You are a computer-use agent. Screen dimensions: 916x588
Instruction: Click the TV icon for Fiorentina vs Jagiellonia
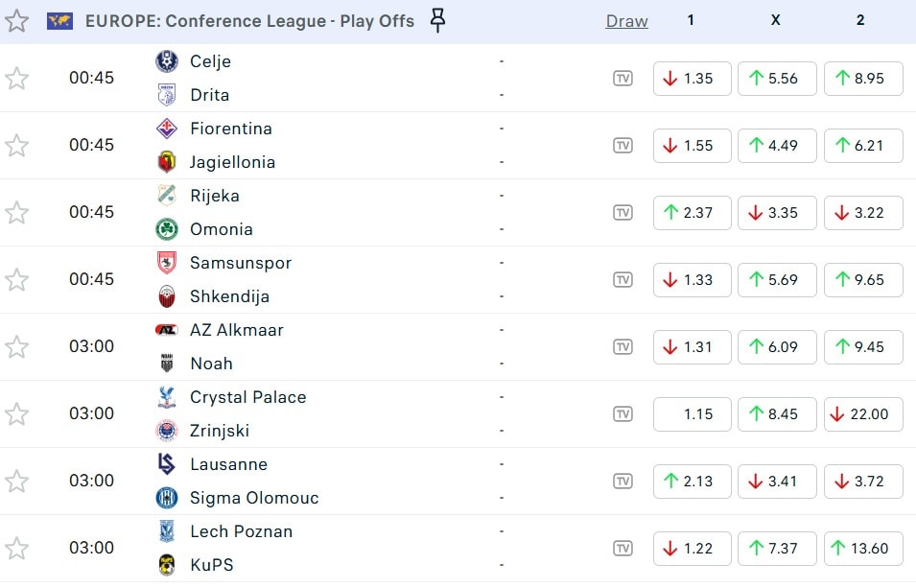coord(622,146)
